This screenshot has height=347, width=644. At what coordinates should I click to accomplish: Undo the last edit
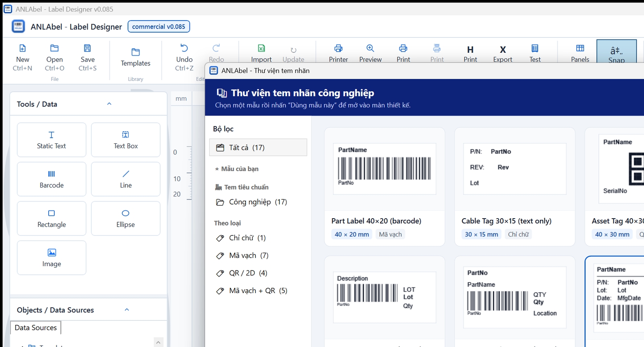pyautogui.click(x=184, y=57)
